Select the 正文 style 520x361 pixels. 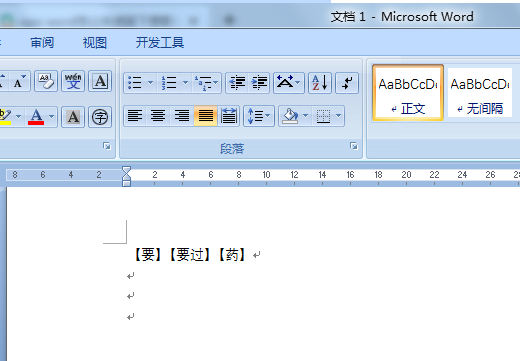(x=408, y=93)
